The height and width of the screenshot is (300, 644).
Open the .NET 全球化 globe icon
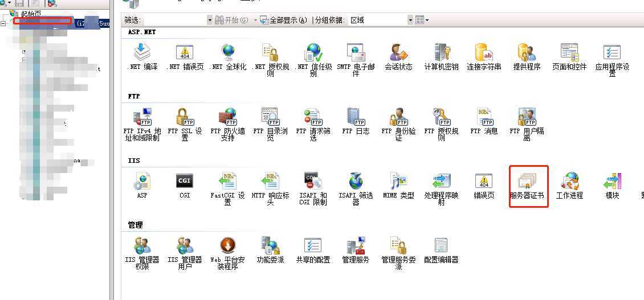click(x=227, y=52)
